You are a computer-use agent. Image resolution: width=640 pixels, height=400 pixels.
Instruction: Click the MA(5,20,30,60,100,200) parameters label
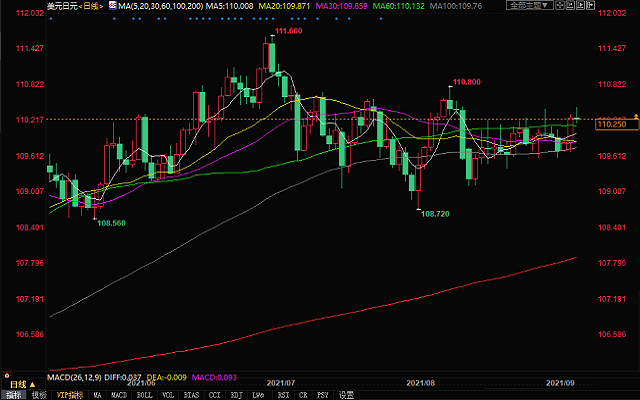click(159, 6)
